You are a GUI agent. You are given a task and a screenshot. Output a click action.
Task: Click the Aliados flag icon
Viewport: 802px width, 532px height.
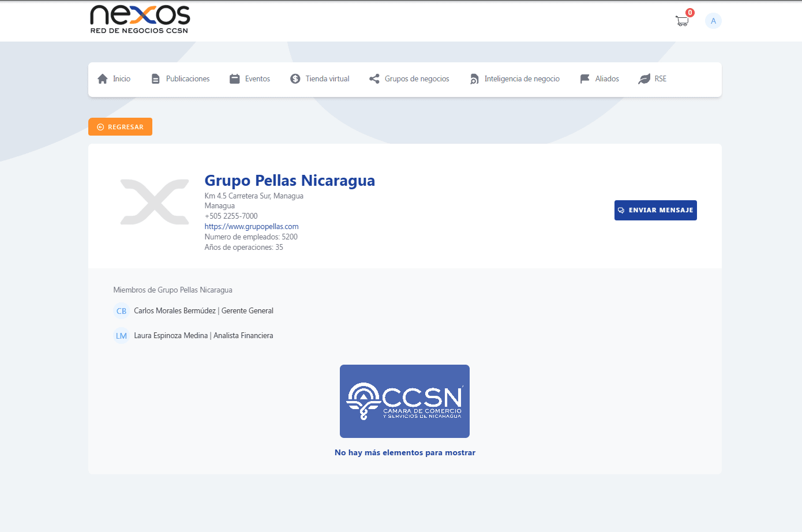(x=584, y=79)
